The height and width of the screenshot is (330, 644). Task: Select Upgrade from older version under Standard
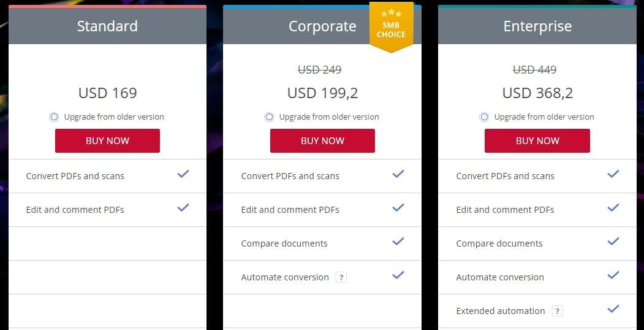(x=54, y=117)
